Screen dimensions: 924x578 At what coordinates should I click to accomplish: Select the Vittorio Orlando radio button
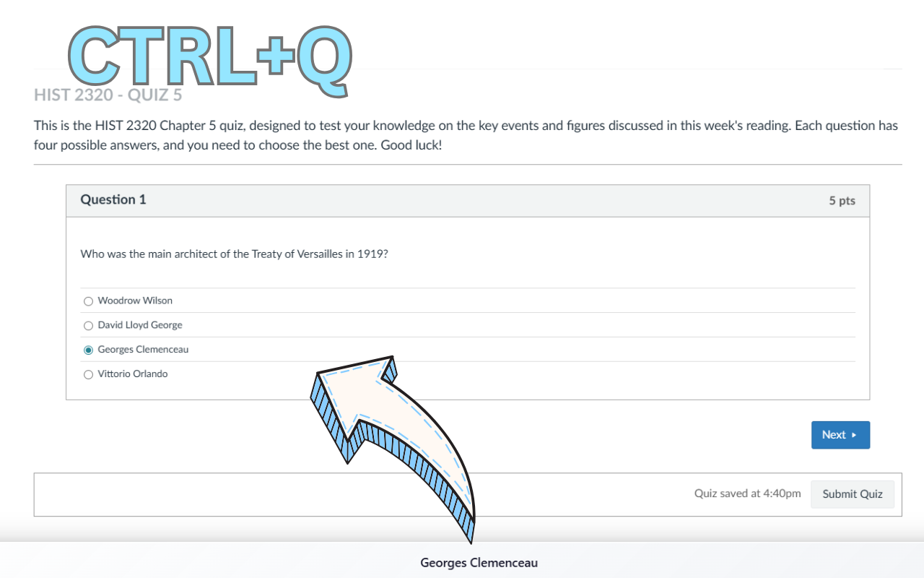click(x=88, y=374)
